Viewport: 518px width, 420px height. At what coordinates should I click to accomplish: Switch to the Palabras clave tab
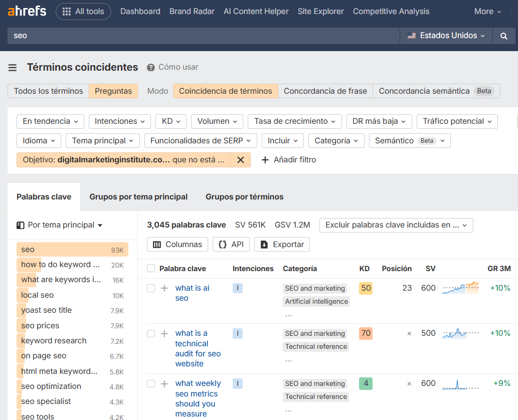(x=44, y=197)
